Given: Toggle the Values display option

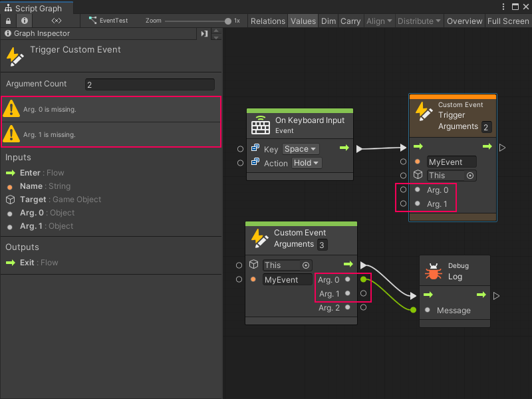Looking at the screenshot, I should [x=303, y=21].
